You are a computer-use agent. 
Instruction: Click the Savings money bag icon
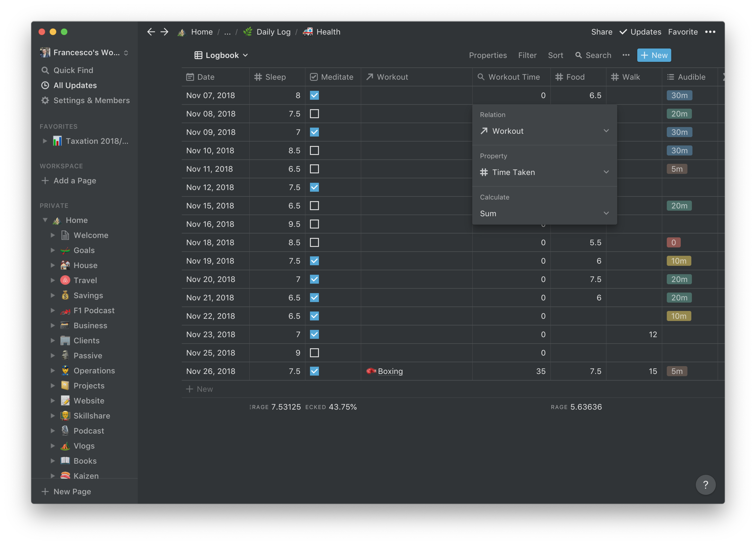pos(65,295)
